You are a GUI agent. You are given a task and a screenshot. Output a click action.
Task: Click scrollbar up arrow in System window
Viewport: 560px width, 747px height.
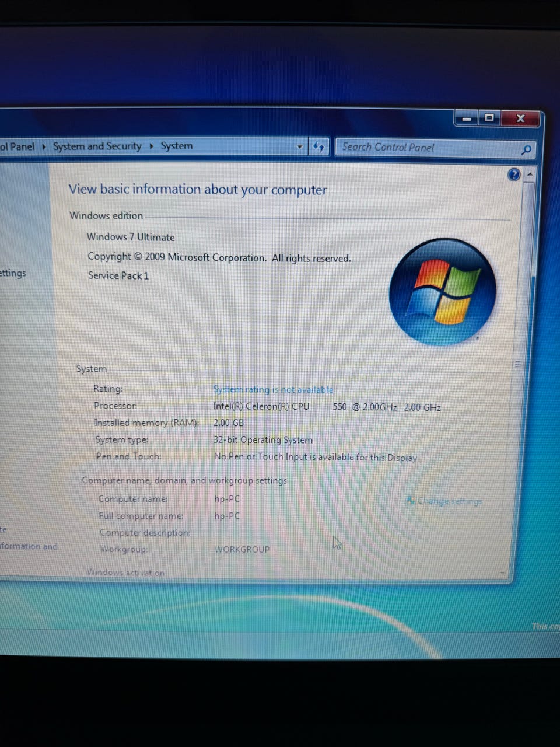(x=530, y=174)
